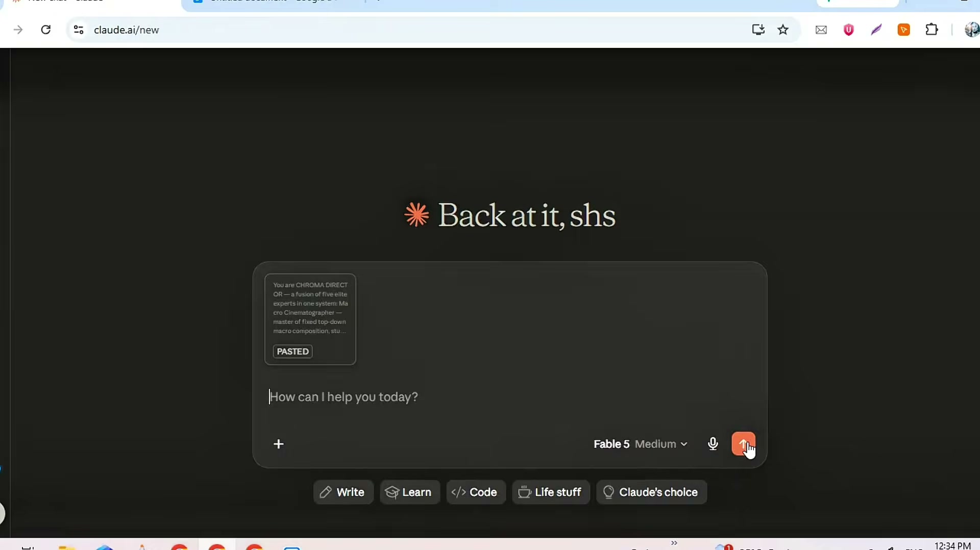Screen dimensions: 980x550
Task: Open the Fable 5 Medium model selector
Action: pos(640,444)
